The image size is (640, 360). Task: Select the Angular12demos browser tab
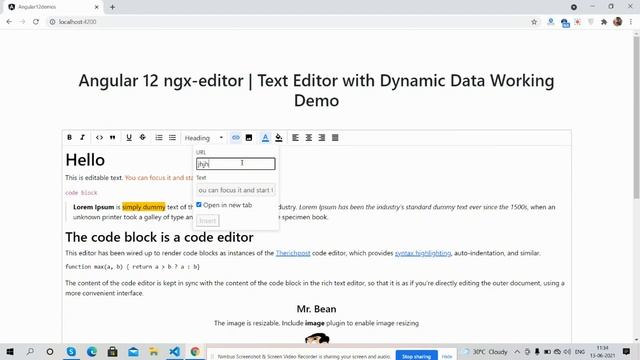click(53, 7)
